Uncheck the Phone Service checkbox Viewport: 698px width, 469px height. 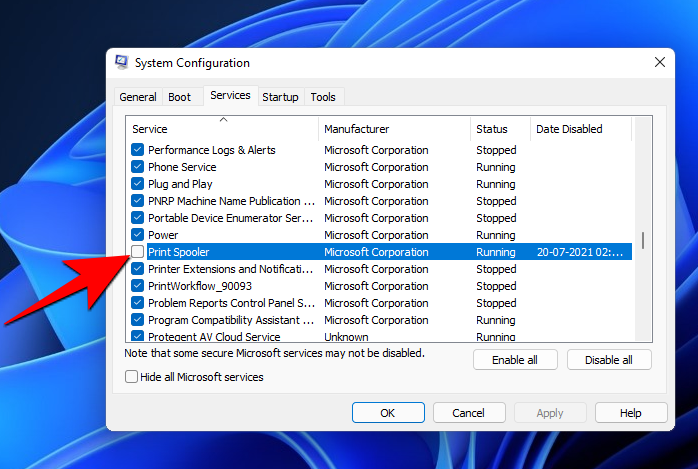(x=138, y=167)
